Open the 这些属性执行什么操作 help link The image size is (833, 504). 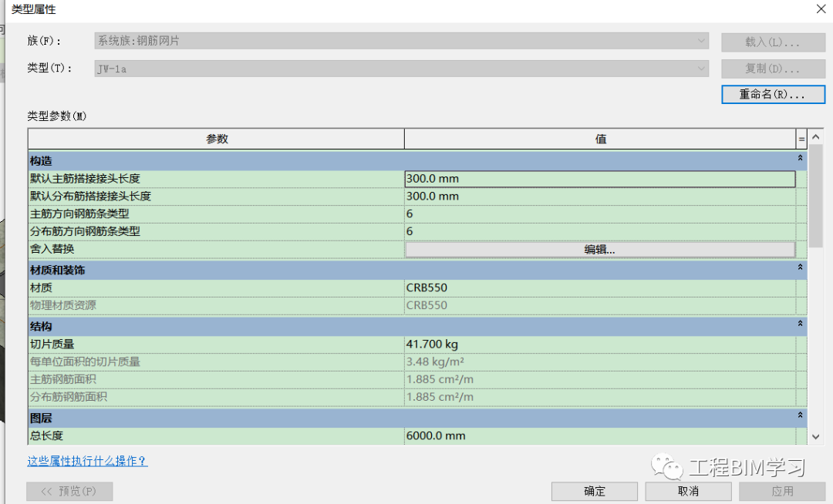[88, 461]
